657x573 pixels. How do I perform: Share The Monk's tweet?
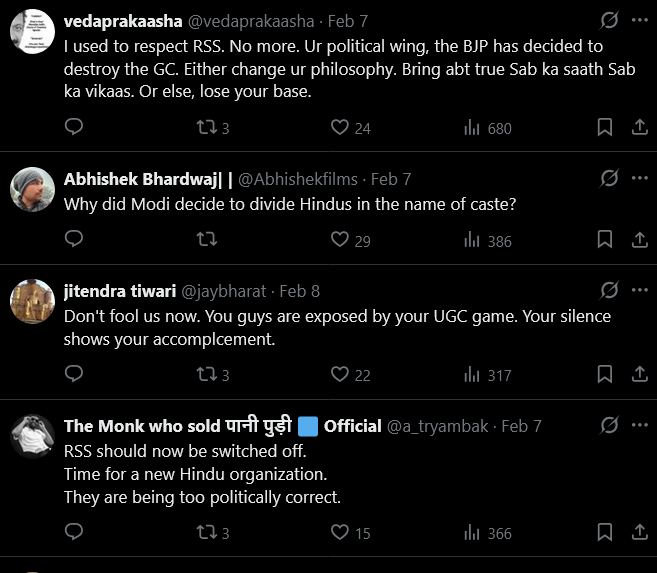coord(639,533)
